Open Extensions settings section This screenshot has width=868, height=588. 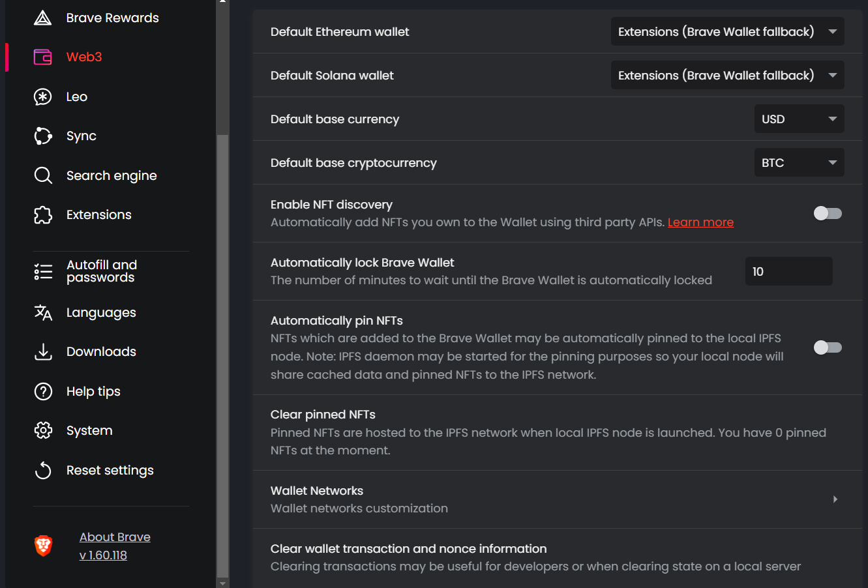click(99, 215)
